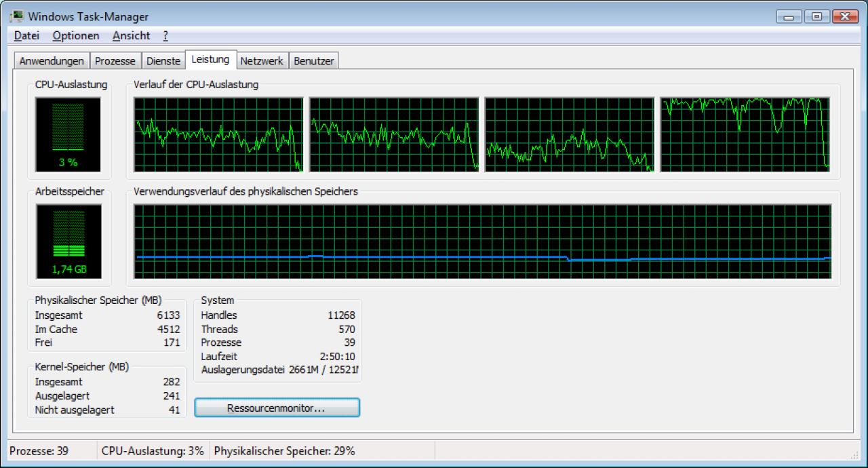The image size is (868, 468).
Task: Click the System Prozesse value 39
Action: pyautogui.click(x=350, y=343)
